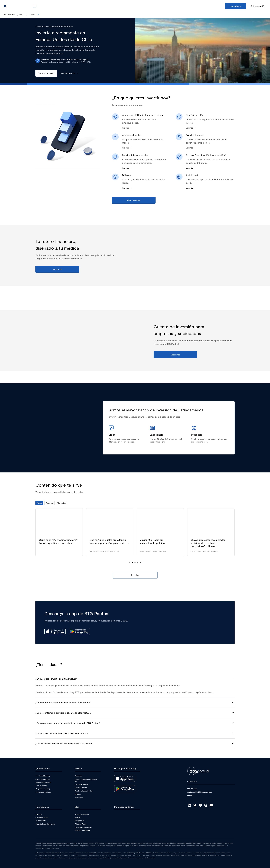Click Resumen Semanal footer link

click(x=82, y=814)
